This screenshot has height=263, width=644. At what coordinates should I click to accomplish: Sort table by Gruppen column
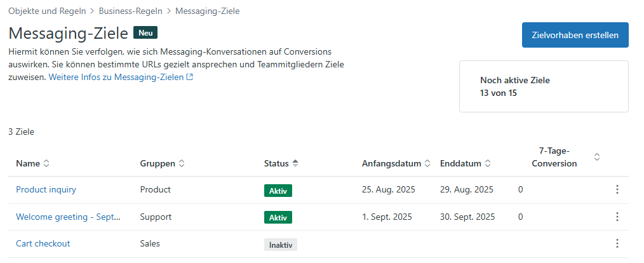pyautogui.click(x=163, y=164)
